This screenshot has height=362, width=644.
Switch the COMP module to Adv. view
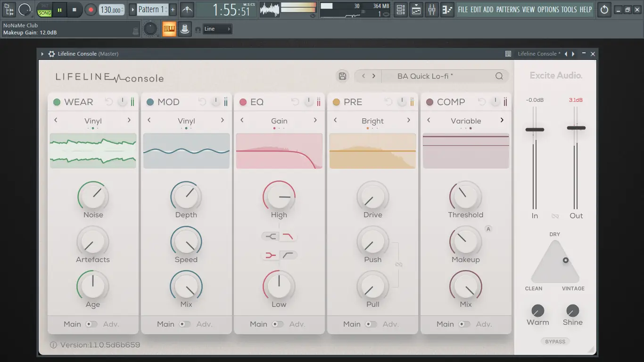coord(464,324)
